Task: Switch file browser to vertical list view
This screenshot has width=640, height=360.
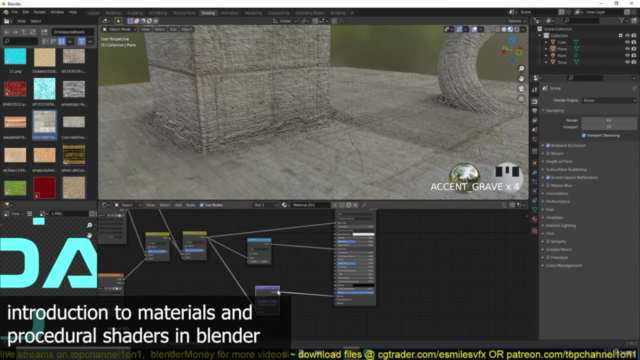Action: pyautogui.click(x=45, y=41)
